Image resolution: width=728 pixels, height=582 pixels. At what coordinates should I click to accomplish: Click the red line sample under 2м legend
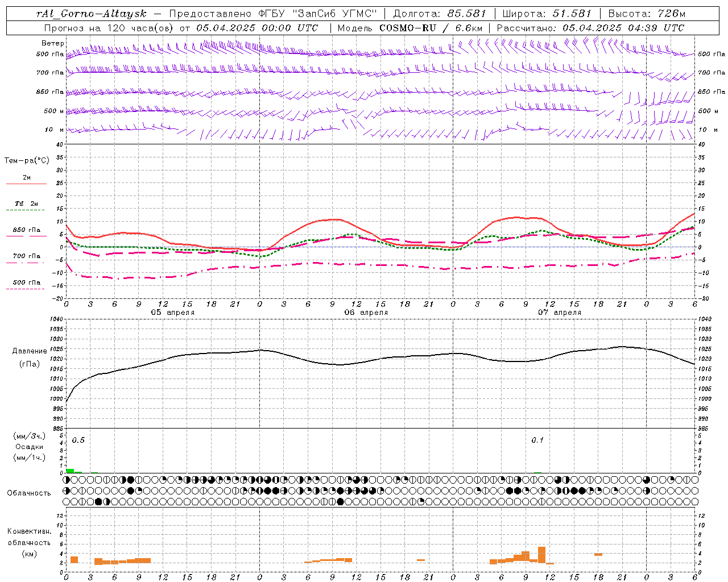point(26,184)
